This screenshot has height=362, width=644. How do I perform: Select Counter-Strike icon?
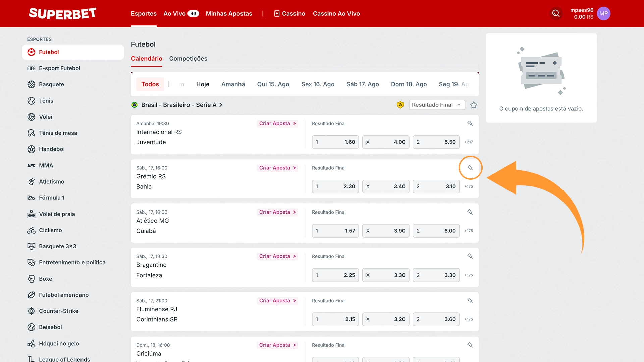31,311
